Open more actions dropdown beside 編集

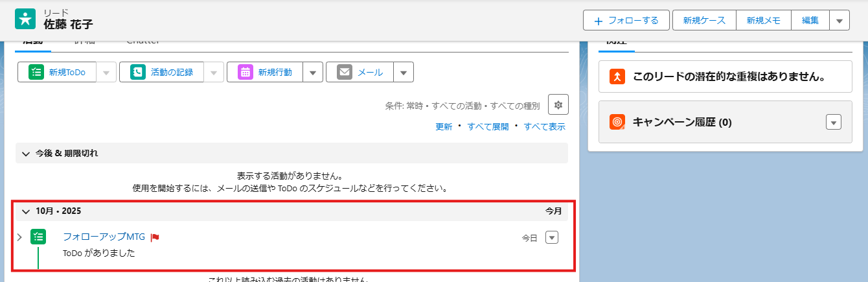[839, 20]
